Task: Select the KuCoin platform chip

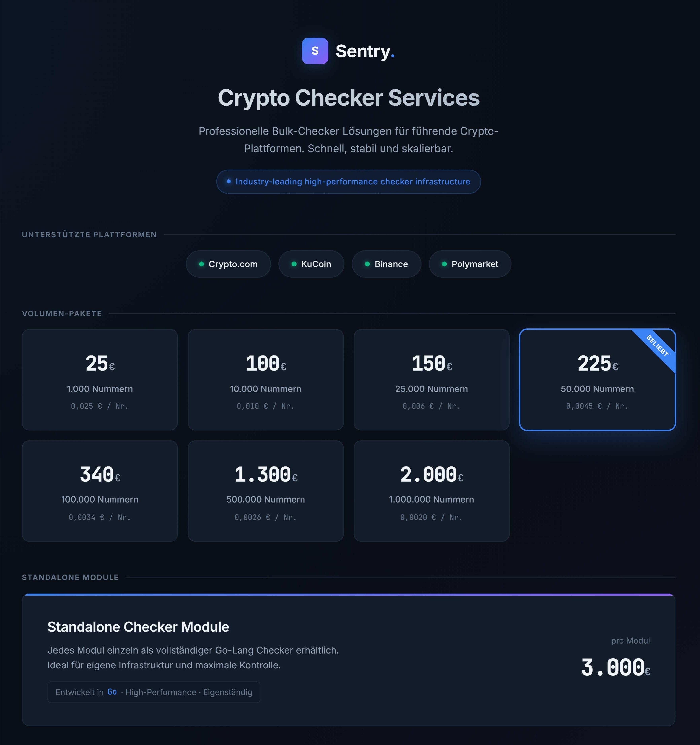Action: pos(311,264)
